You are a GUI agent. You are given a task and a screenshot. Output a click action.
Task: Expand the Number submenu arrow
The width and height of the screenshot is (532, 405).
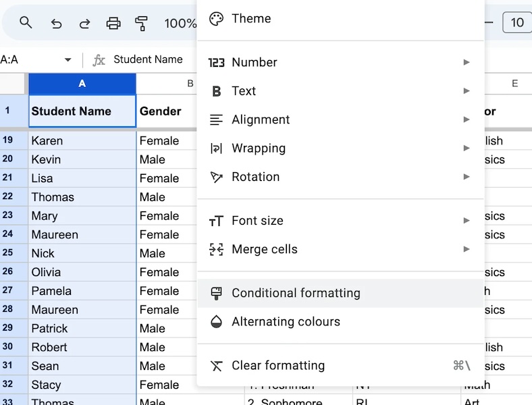tap(467, 62)
